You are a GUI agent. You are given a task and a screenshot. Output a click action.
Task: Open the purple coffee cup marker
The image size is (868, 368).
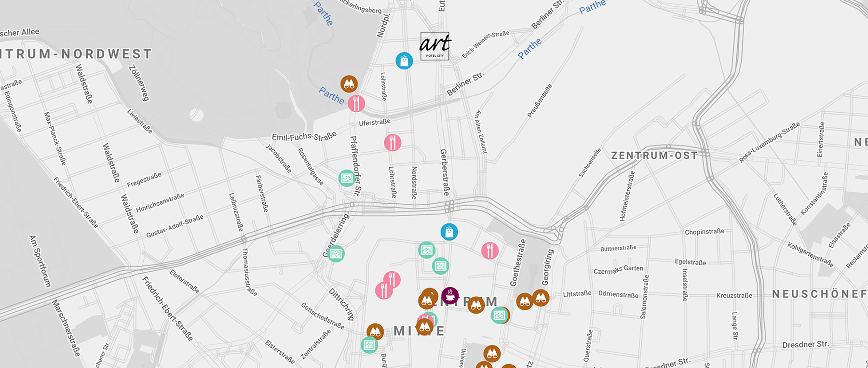[450, 295]
